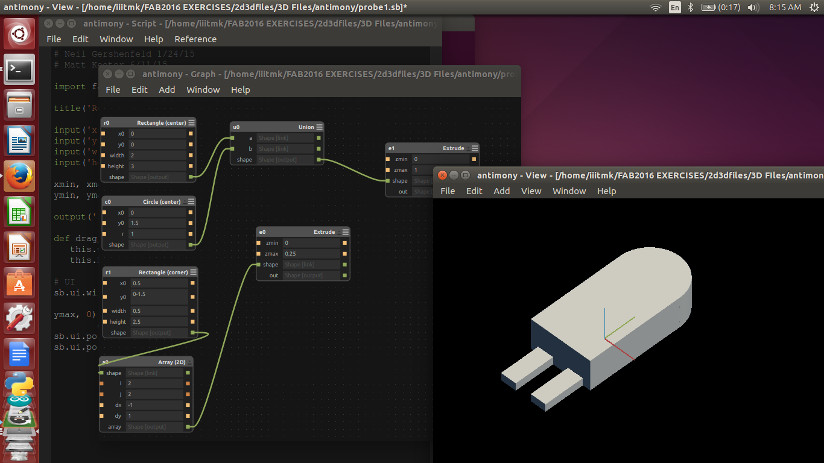
Task: Click x0 field of Rectangle (corner) node
Action: [x=159, y=283]
